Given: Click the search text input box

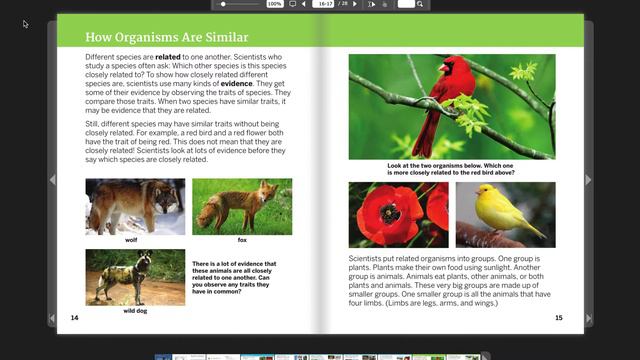Looking at the screenshot, I should point(406,4).
